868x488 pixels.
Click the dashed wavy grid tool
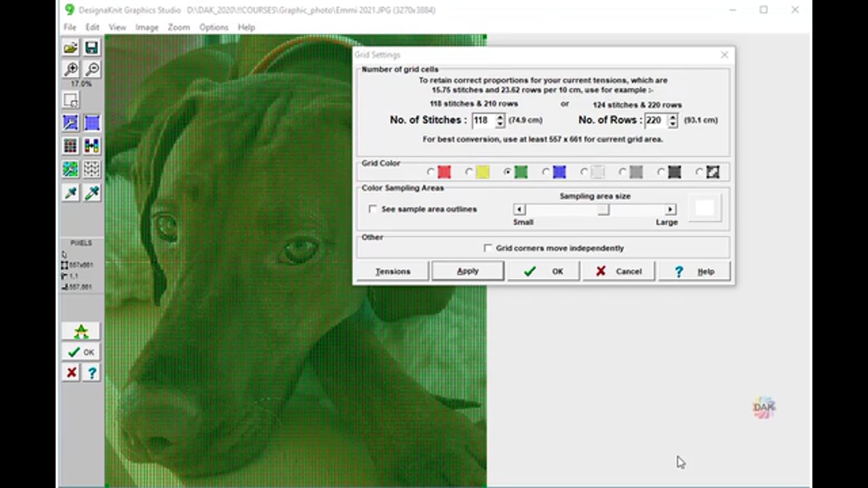point(92,169)
